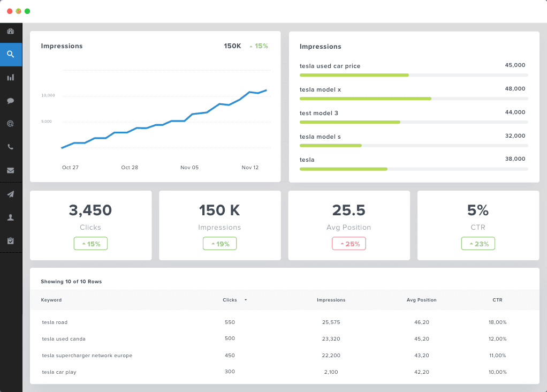Click the 43,20 avg position cell
547x392 pixels.
click(421, 356)
